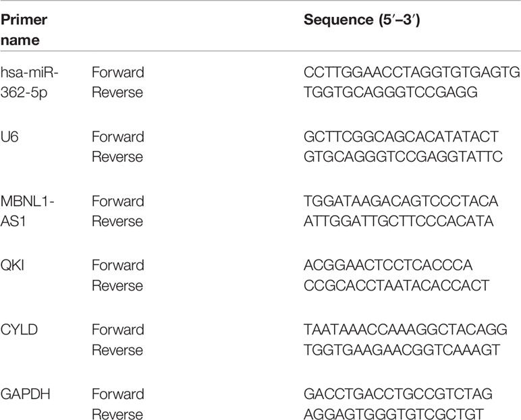This screenshot has width=521, height=420.
Task: Select the CYLD primer name
Action: [19, 330]
